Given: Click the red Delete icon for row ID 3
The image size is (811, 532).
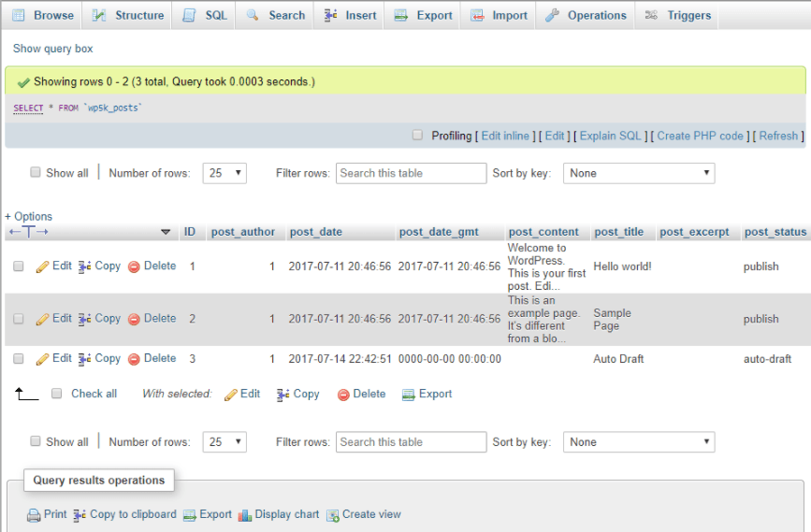Looking at the screenshot, I should 134,359.
